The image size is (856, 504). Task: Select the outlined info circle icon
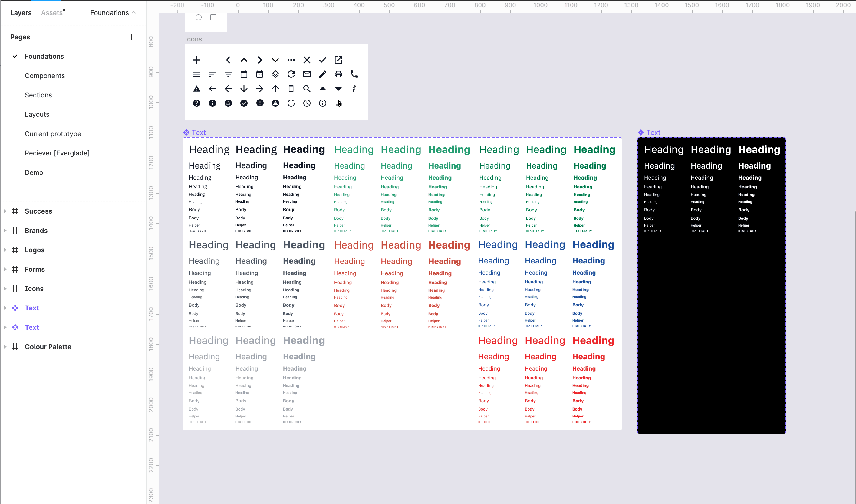pyautogui.click(x=322, y=103)
